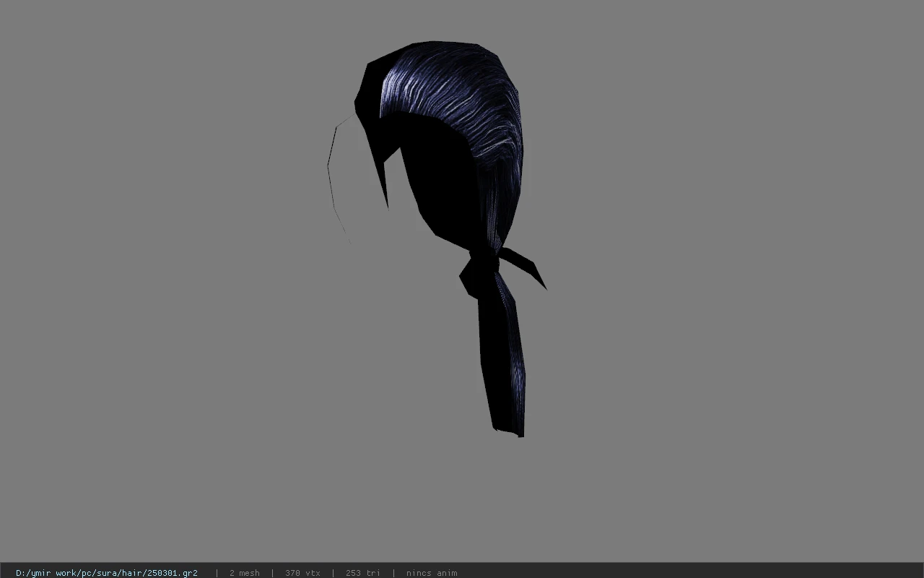Click the file path D:/ymir work/pc/sura/hair/250301.gr2

pyautogui.click(x=107, y=573)
